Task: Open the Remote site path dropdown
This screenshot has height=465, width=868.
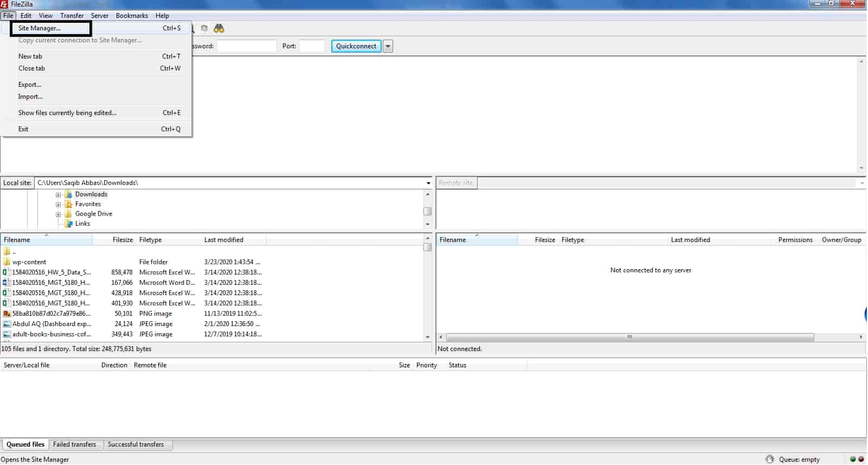Action: pyautogui.click(x=861, y=183)
